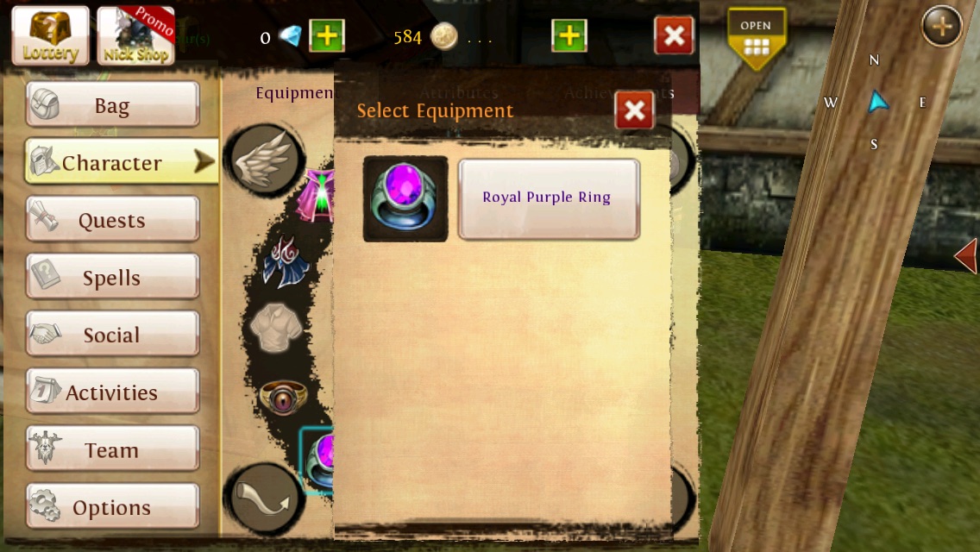Open the Spells menu
This screenshot has height=552, width=980.
[112, 277]
